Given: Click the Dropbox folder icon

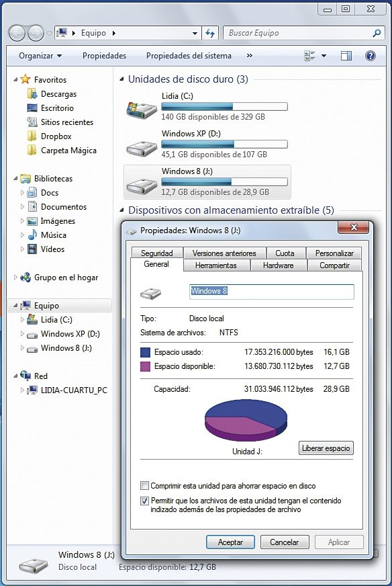Looking at the screenshot, I should [32, 136].
